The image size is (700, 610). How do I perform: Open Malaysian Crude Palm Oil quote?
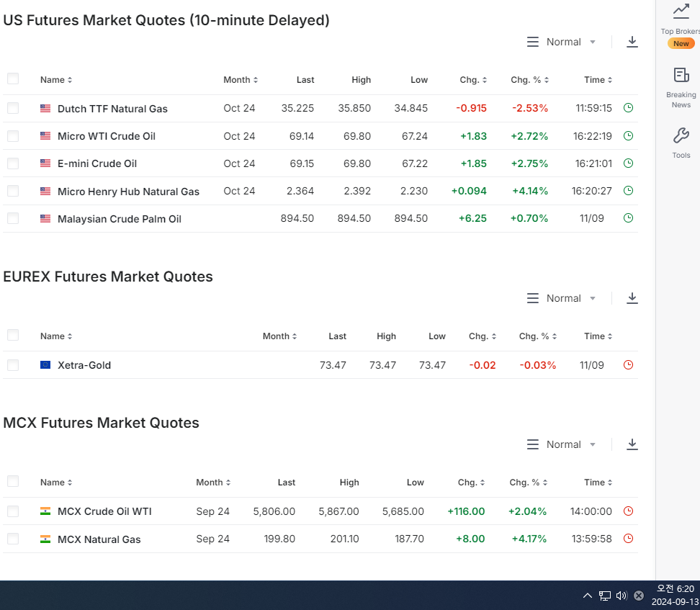coord(120,219)
